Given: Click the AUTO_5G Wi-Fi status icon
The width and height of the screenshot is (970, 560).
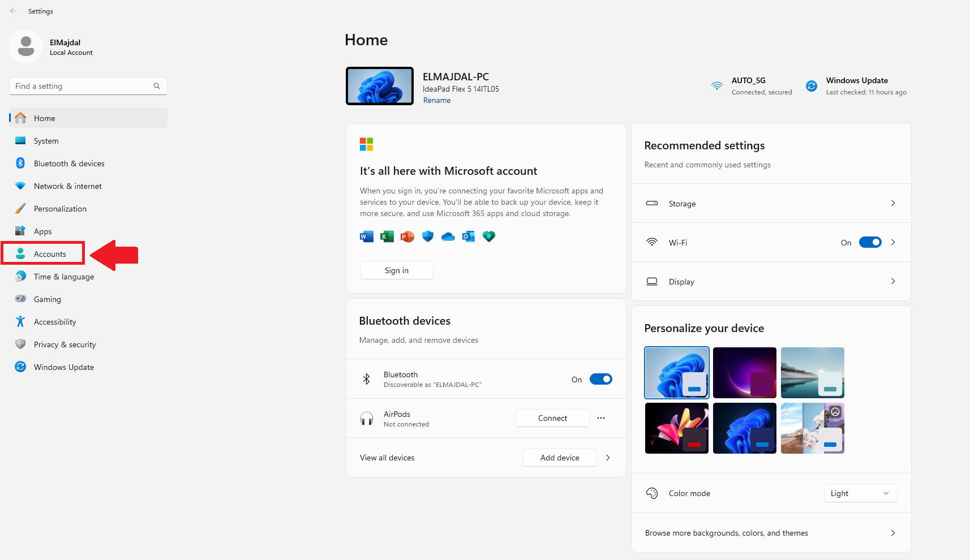Looking at the screenshot, I should coord(716,86).
